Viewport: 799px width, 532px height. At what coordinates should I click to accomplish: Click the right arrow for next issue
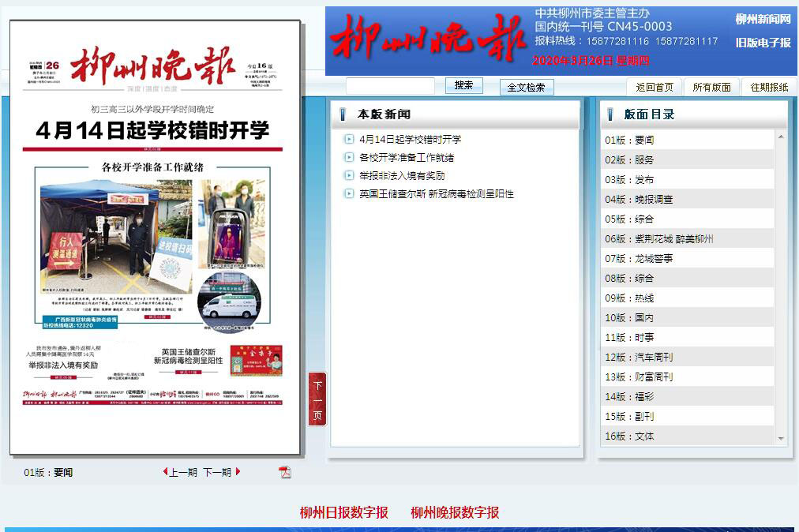238,472
